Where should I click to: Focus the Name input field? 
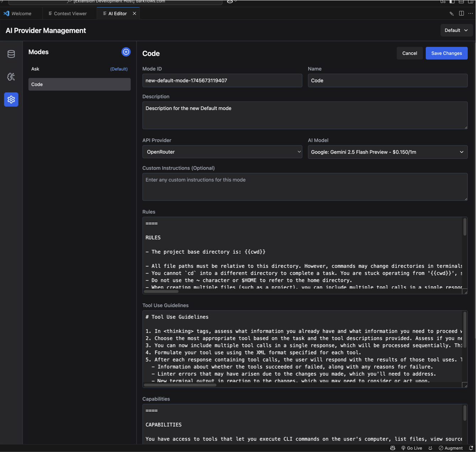(x=388, y=80)
